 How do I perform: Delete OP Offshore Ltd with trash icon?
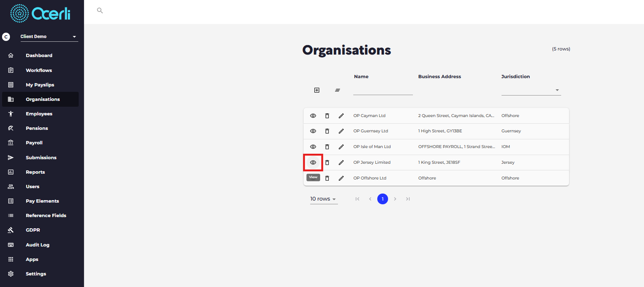click(x=327, y=178)
